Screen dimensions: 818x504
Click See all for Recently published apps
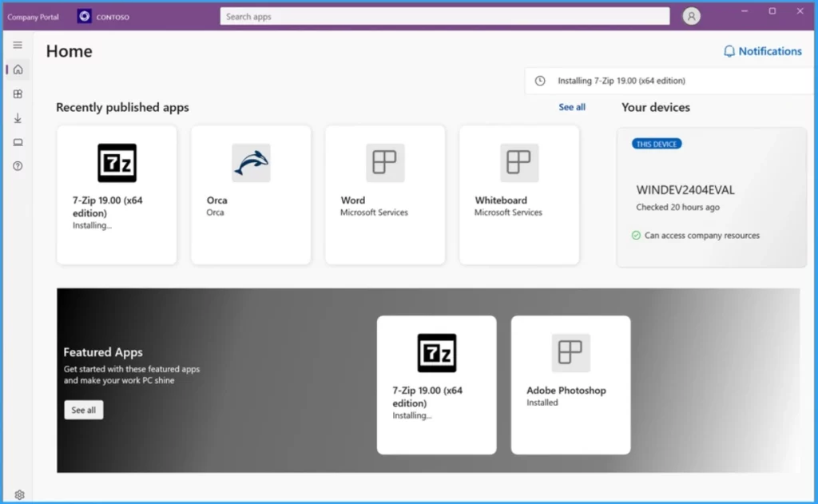coord(572,107)
